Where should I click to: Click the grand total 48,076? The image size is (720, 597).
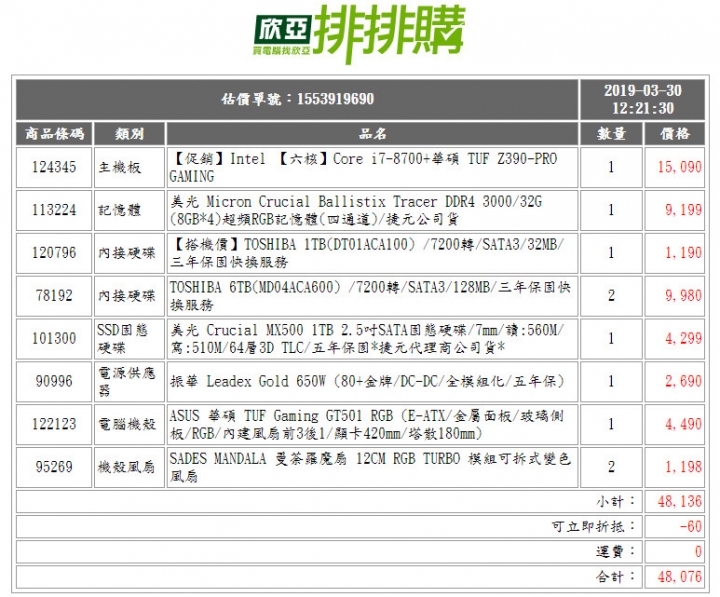679,576
